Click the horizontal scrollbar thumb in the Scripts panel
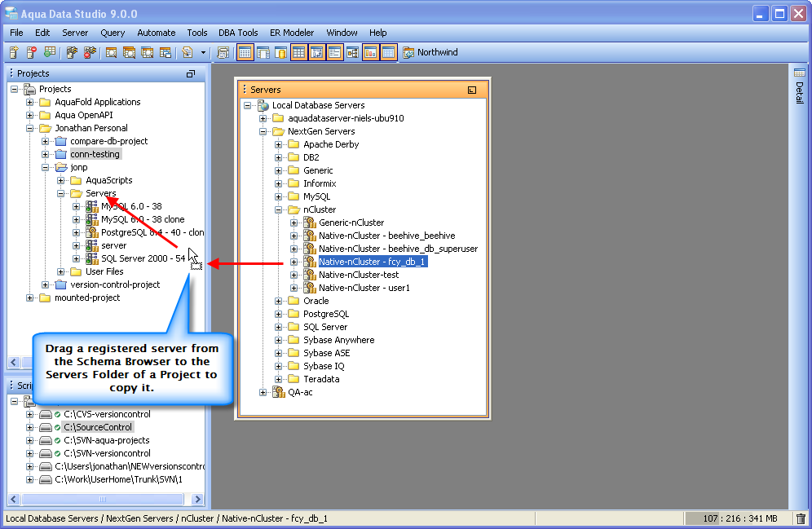This screenshot has width=812, height=529. pyautogui.click(x=103, y=499)
